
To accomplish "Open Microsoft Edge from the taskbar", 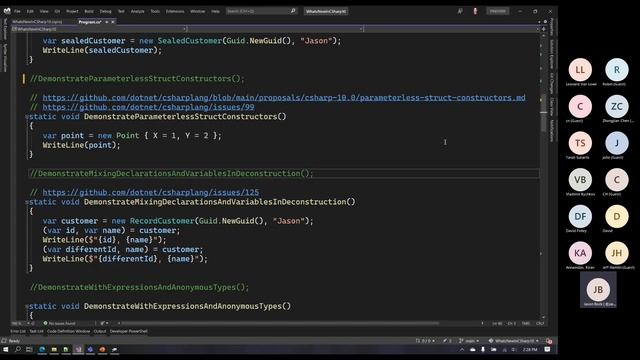I will 42,350.
